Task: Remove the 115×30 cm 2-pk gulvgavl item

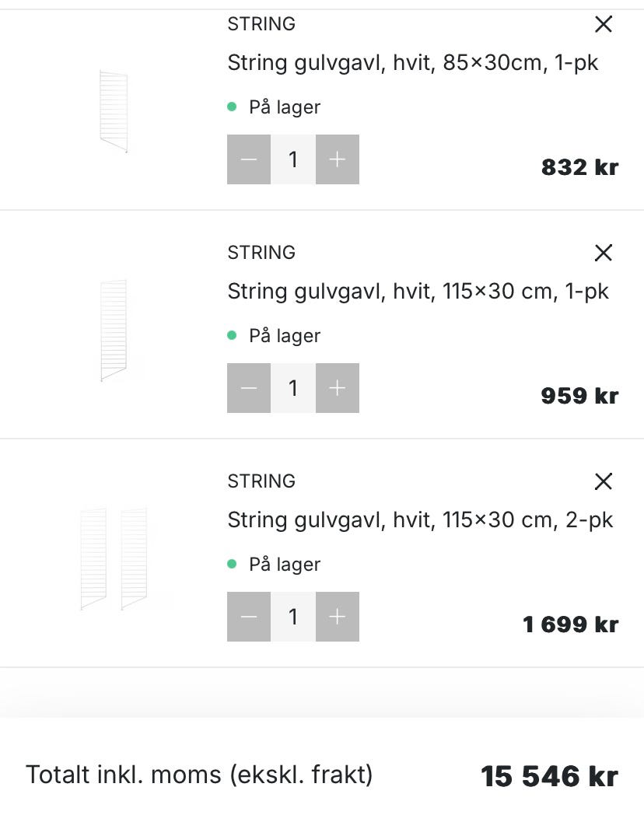Action: pyautogui.click(x=603, y=481)
